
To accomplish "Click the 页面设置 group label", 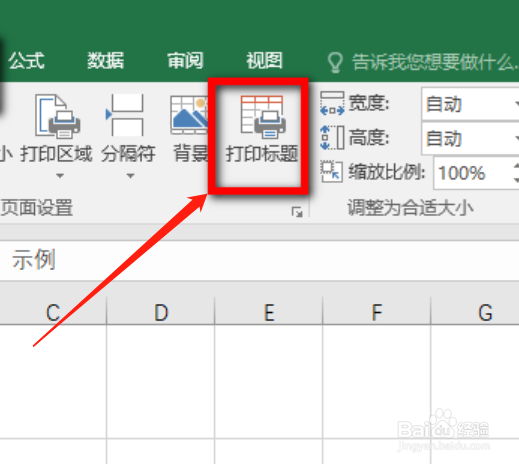I will pos(37,208).
